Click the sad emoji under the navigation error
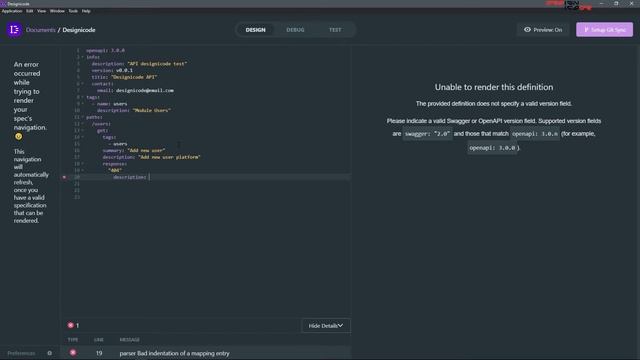 18,137
